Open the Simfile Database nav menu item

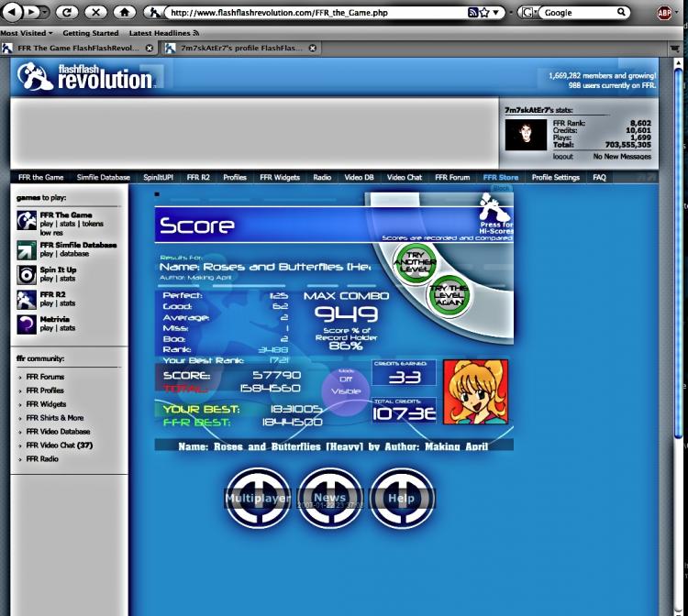[x=103, y=178]
